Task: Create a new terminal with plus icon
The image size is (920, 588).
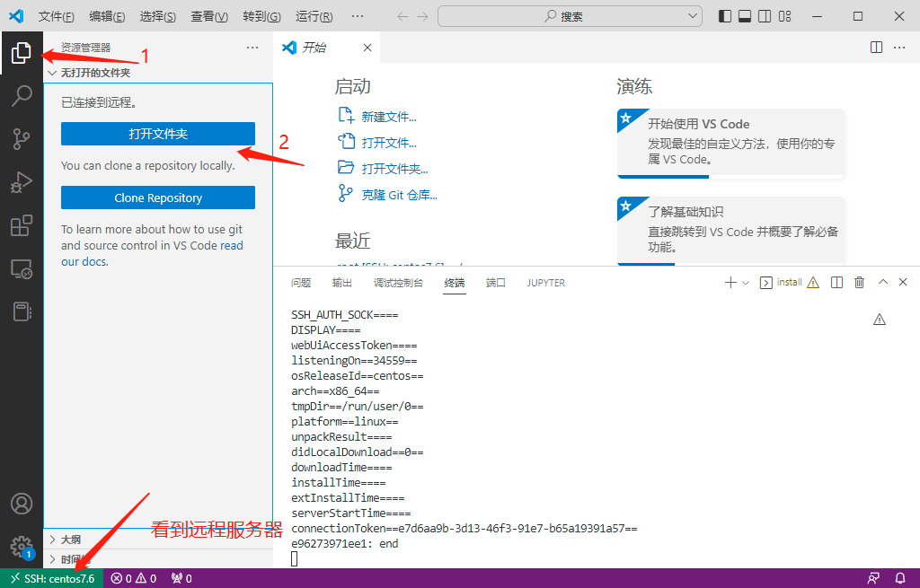Action: point(730,283)
